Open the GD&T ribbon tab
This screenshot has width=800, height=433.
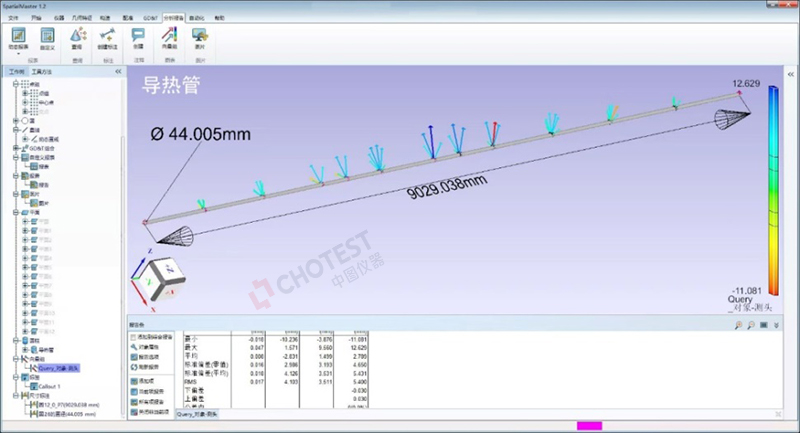pyautogui.click(x=150, y=18)
